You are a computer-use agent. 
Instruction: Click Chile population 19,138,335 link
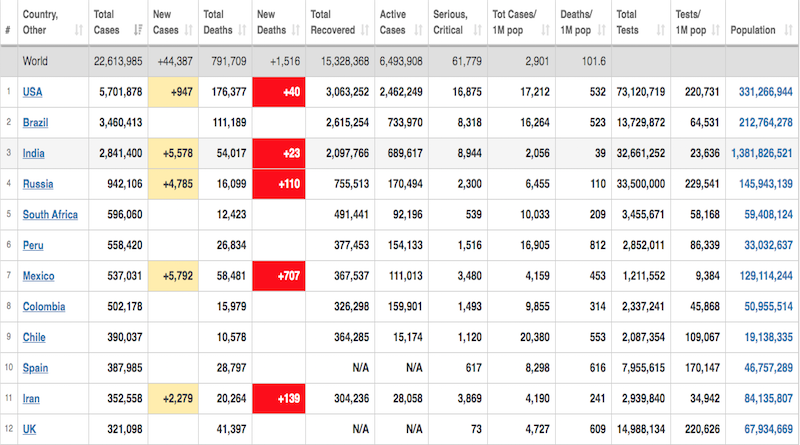point(768,337)
